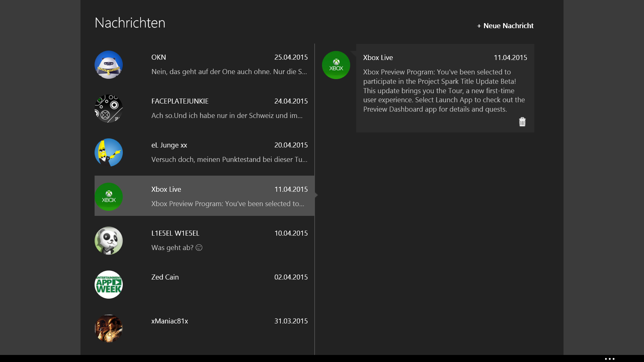
Task: Click xManiac81x's Gears avatar
Action: click(x=108, y=328)
